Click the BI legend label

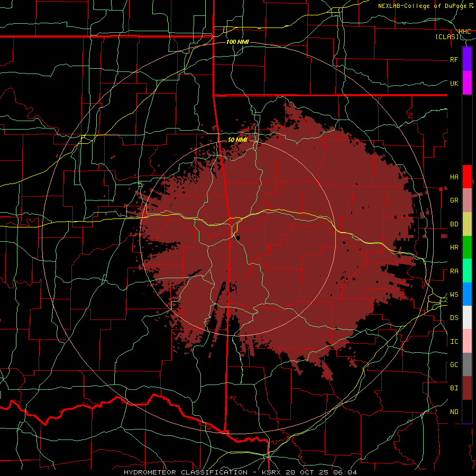[454, 388]
